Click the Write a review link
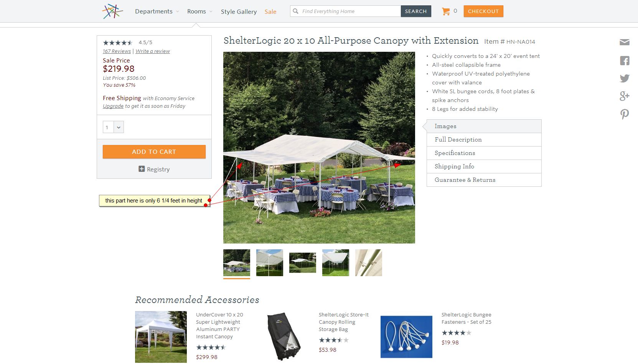This screenshot has height=364, width=638. [x=153, y=51]
